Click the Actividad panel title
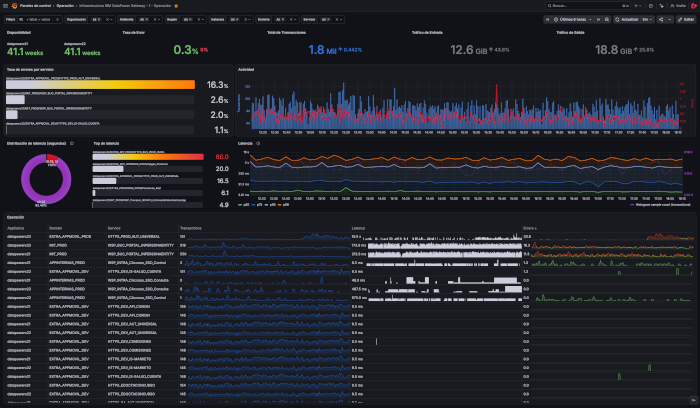700x408 pixels. tap(246, 70)
